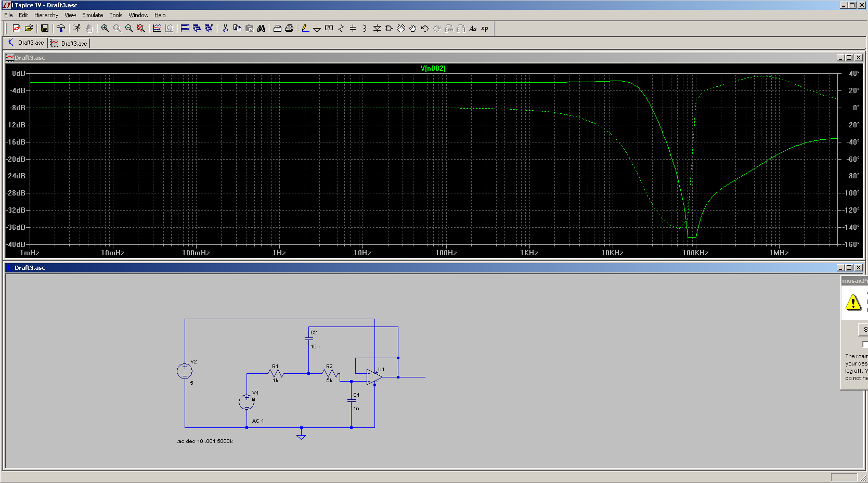The height and width of the screenshot is (483, 868).
Task: Select the Wire drawing pencil tool
Action: 305,29
